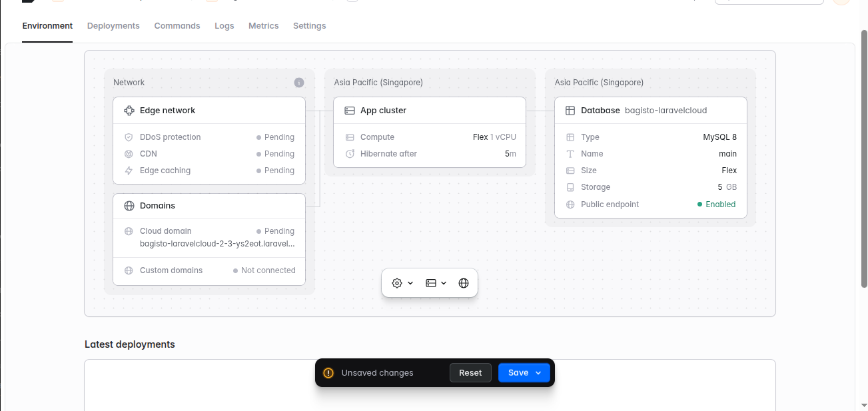Click the globe icon in floating toolbar
868x411 pixels.
(464, 283)
